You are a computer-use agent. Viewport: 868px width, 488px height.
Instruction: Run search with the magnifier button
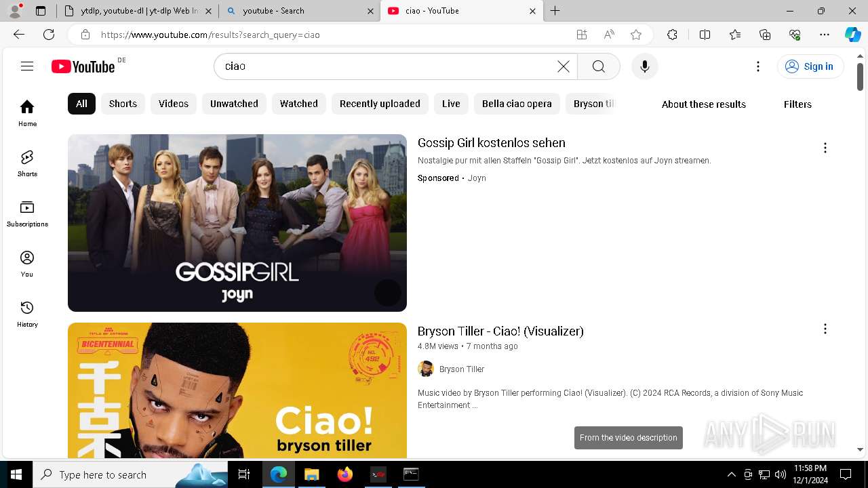click(598, 66)
